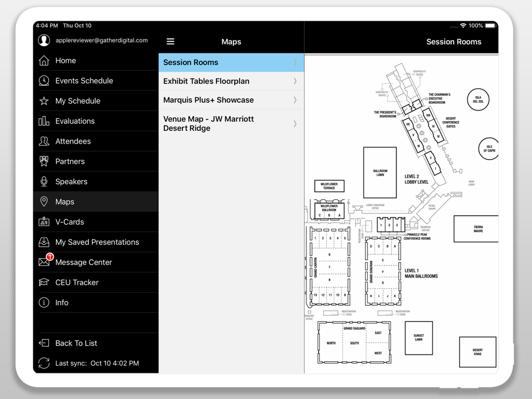Tap the CEU Tracker graduation cap icon
This screenshot has height=399, width=532.
coord(44,282)
